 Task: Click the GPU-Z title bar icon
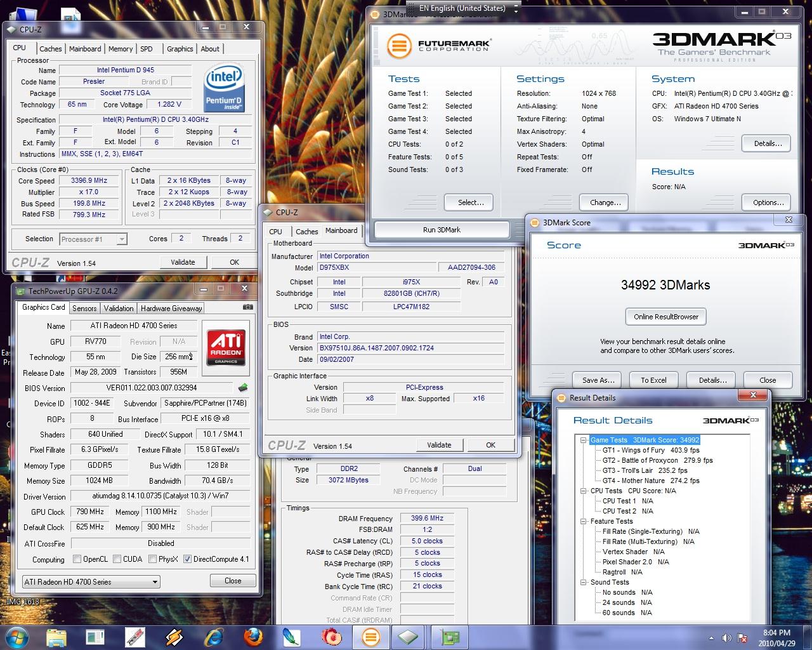(21, 291)
